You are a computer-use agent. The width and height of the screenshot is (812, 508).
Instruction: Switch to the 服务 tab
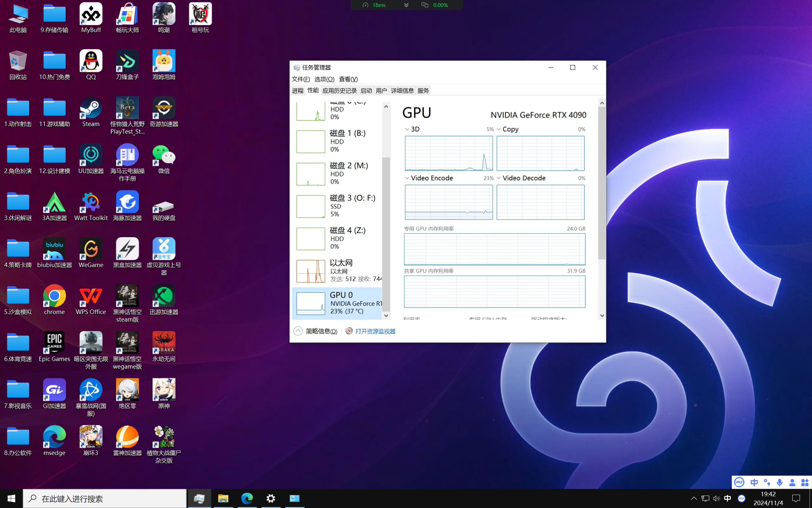tap(423, 91)
